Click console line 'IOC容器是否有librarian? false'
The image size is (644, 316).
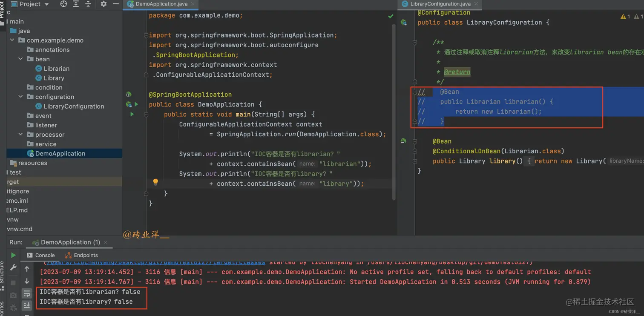click(90, 292)
